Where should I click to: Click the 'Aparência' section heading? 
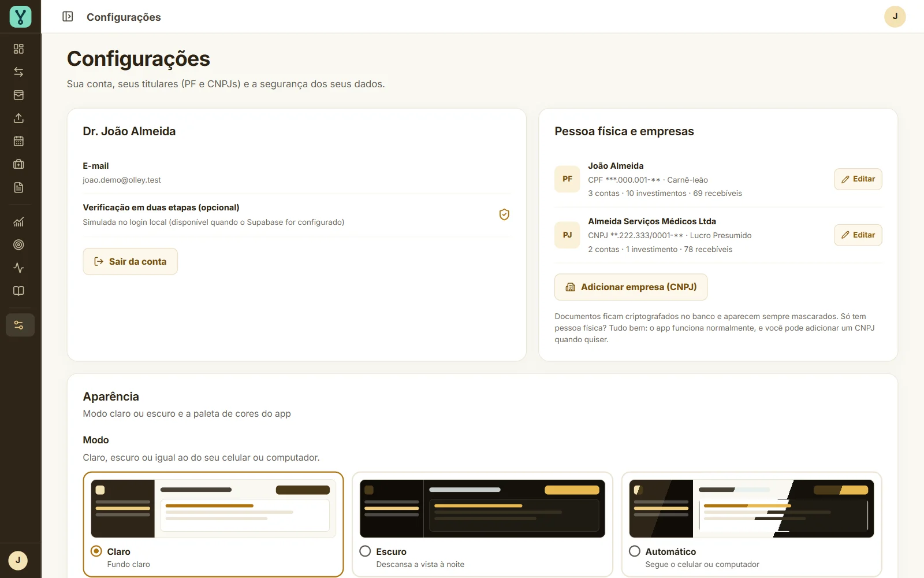coord(111,397)
